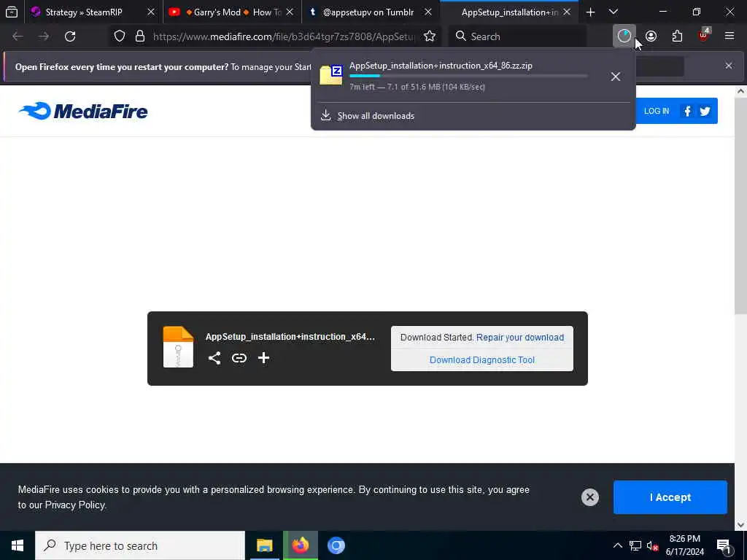Image resolution: width=747 pixels, height=560 pixels.
Task: Open the Firefox taskbar icon
Action: coord(300,545)
